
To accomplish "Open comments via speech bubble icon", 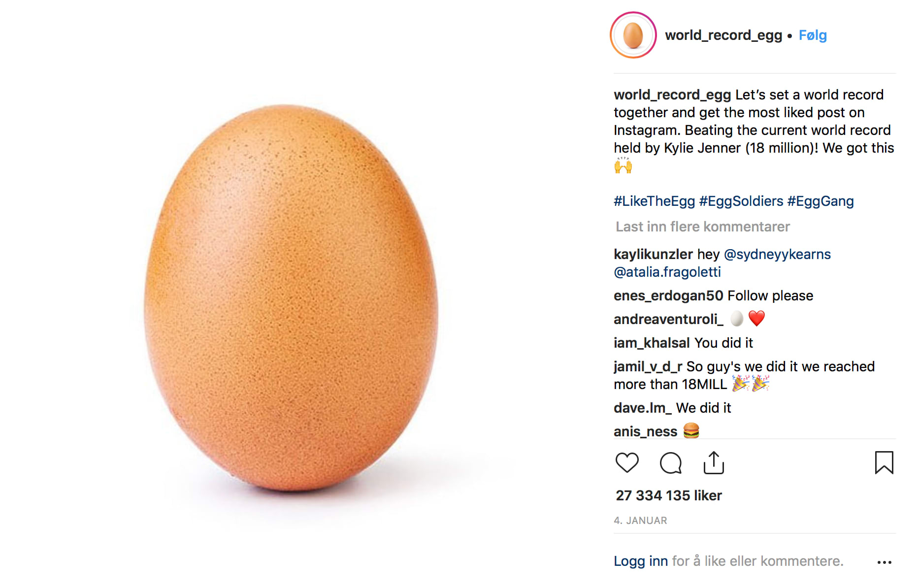I will [x=670, y=463].
